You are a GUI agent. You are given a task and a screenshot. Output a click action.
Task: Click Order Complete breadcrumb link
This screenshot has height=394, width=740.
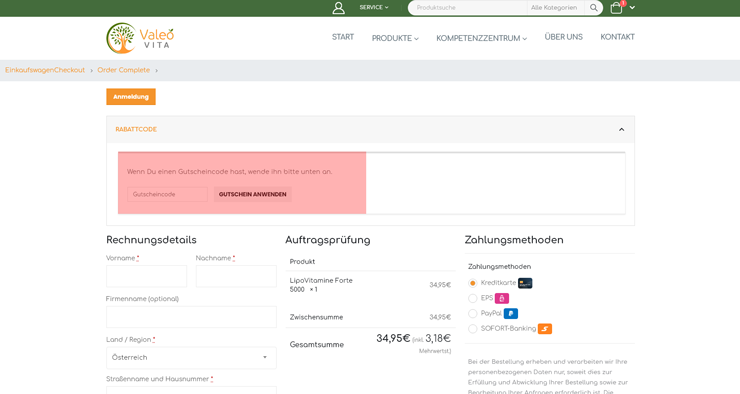[124, 70]
